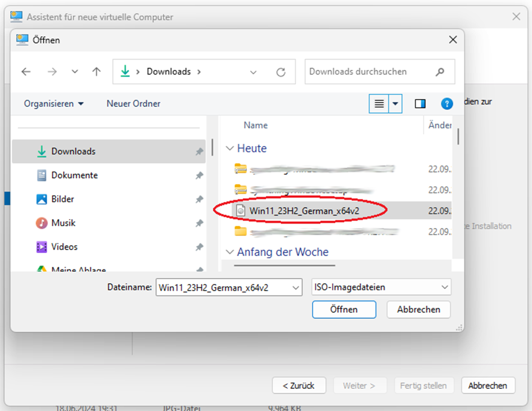Viewport: 532px width, 411px height.
Task: Cancel the Öffnen dialog with Abbrechen
Action: [418, 309]
